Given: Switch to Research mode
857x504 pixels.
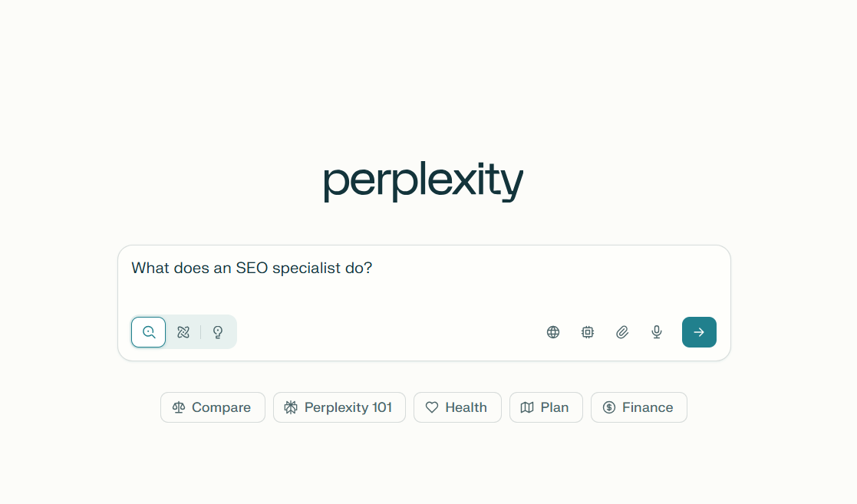Looking at the screenshot, I should click(183, 332).
